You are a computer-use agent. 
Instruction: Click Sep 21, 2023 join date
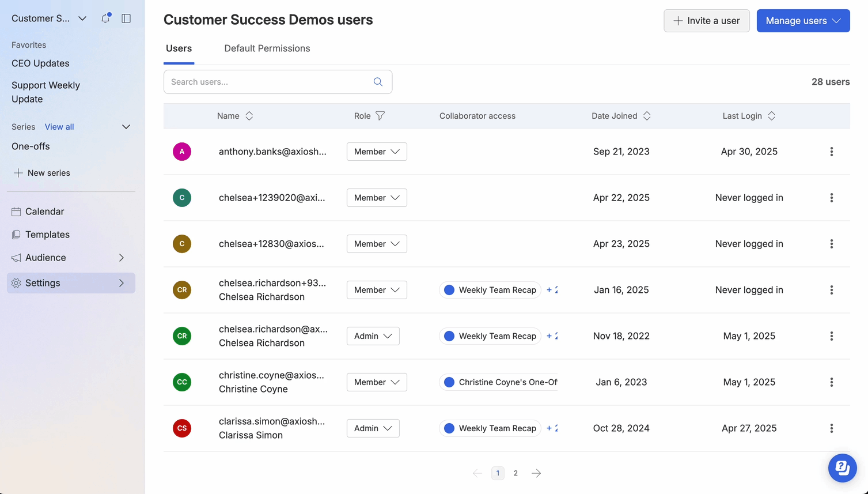point(621,152)
